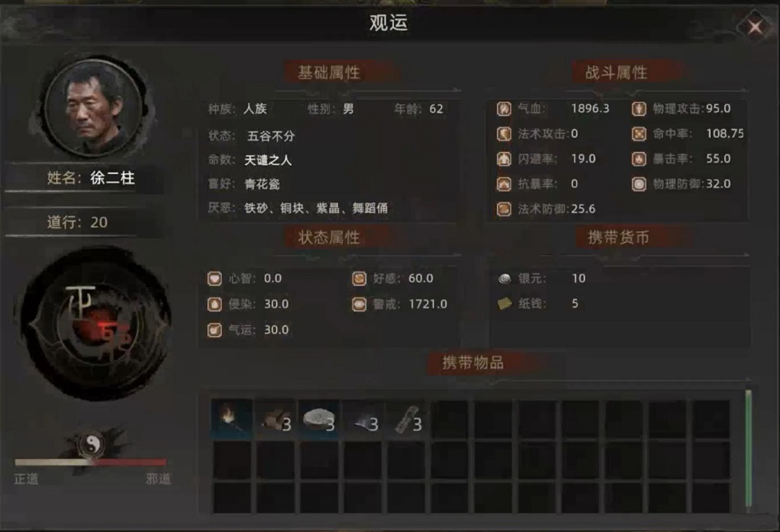This screenshot has height=532, width=780.
Task: Click the 气血 health stat icon
Action: (x=504, y=108)
